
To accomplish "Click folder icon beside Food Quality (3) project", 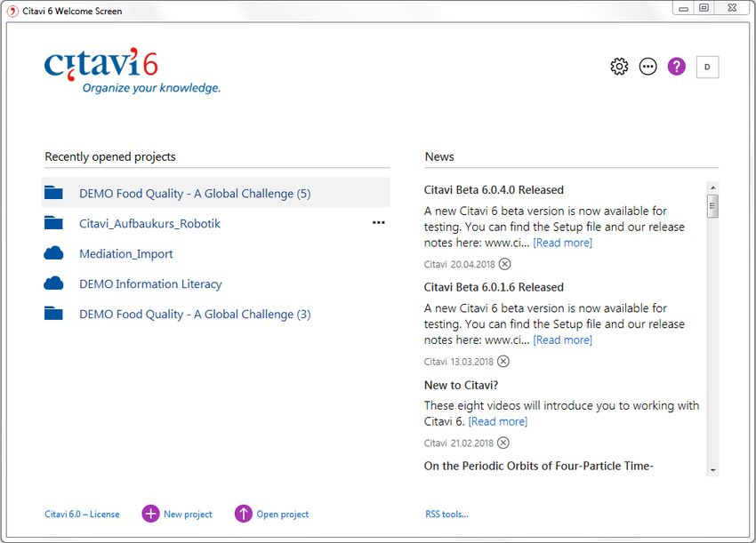I will 53,314.
